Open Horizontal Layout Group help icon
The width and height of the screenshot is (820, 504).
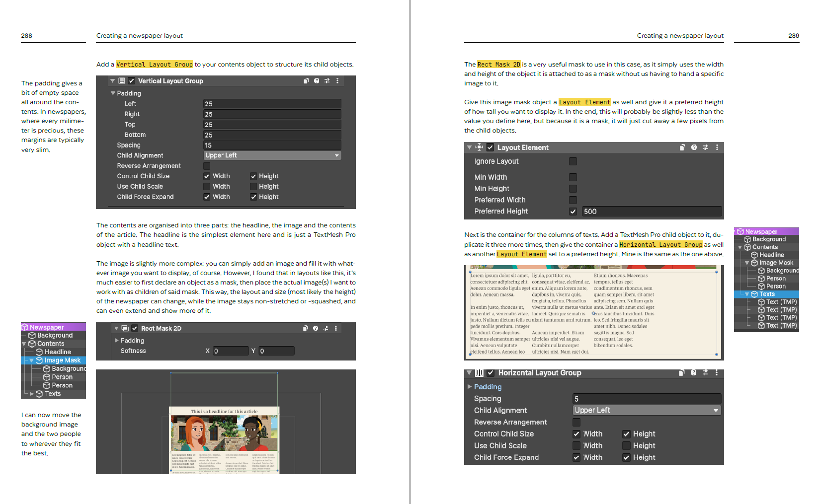(693, 372)
